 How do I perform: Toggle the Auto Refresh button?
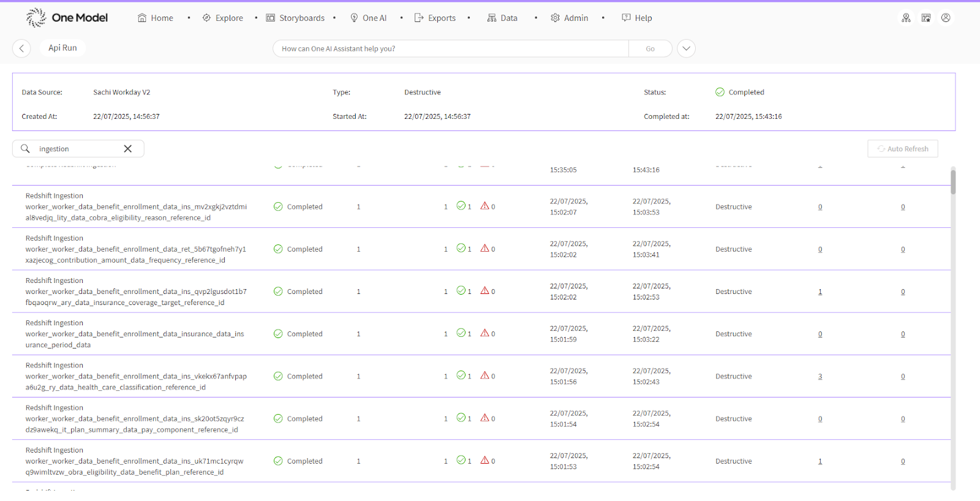coord(902,149)
